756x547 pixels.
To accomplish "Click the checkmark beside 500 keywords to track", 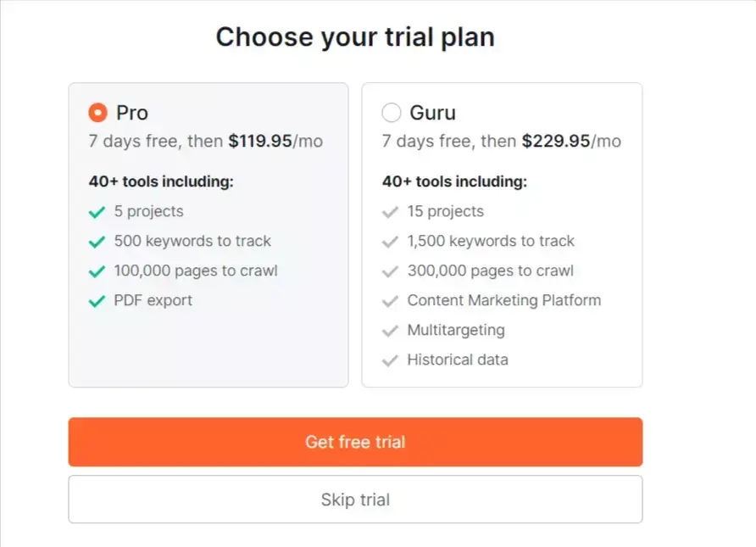I will click(96, 241).
